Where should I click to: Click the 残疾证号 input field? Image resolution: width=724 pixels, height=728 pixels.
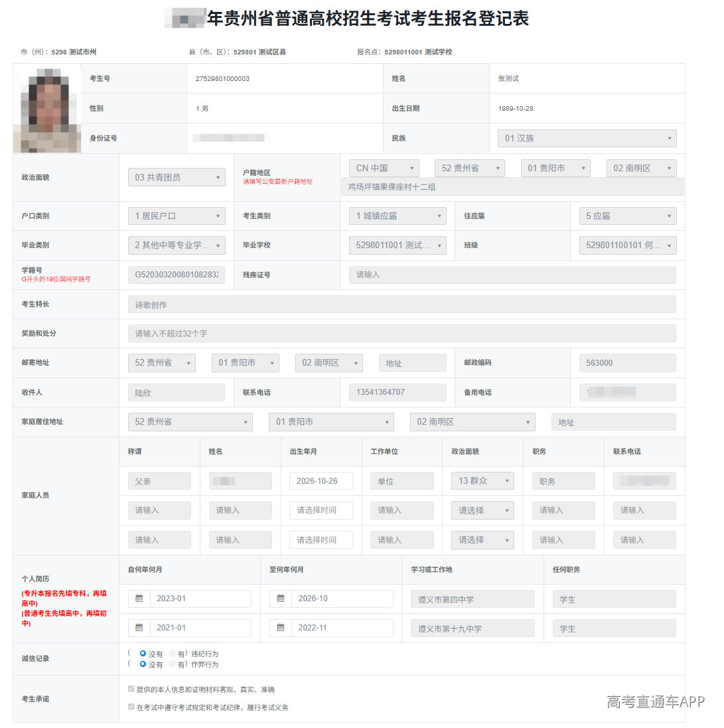(x=513, y=275)
